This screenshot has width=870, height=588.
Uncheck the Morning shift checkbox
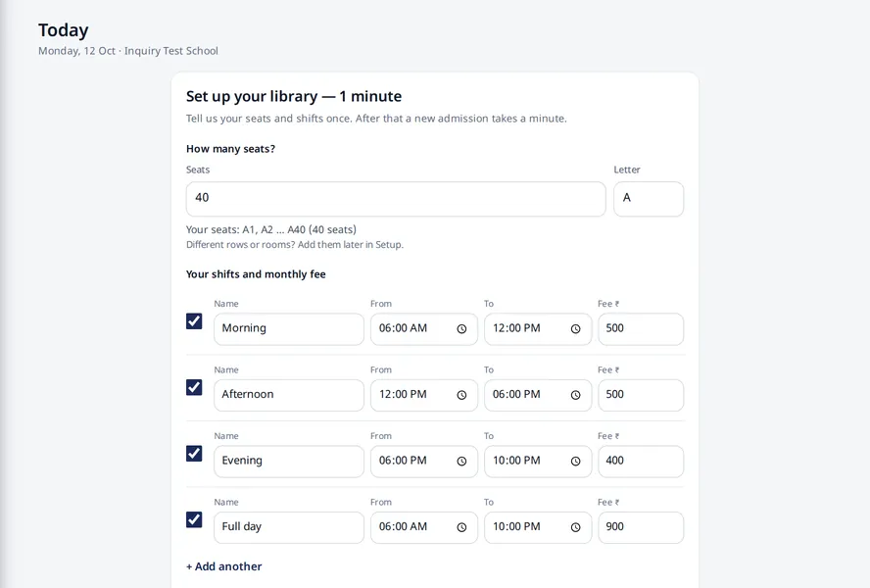tap(194, 320)
